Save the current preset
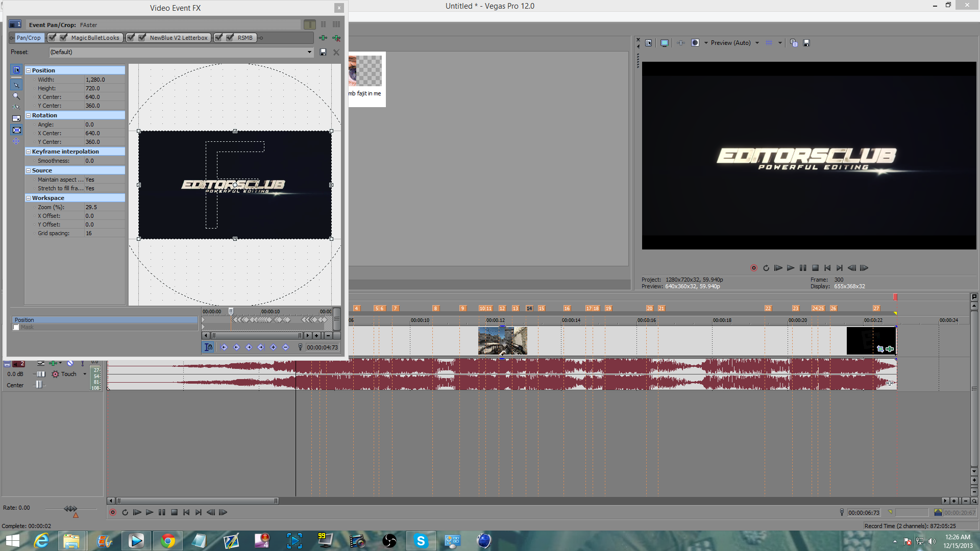 [x=323, y=52]
